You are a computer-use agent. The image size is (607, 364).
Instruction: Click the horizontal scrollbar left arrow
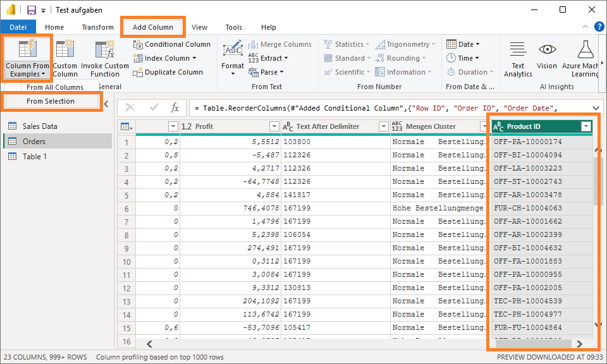[149, 344]
